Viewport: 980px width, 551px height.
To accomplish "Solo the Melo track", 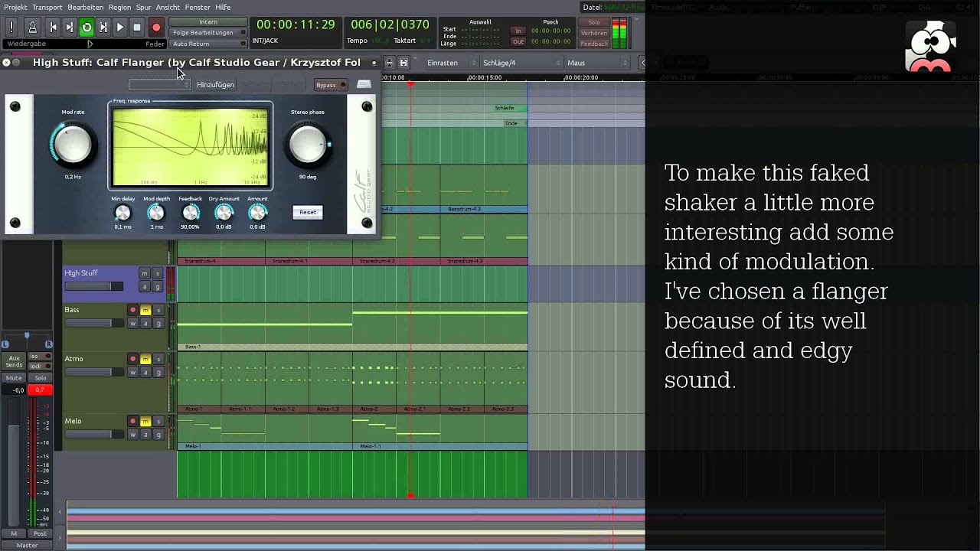I will (x=158, y=422).
